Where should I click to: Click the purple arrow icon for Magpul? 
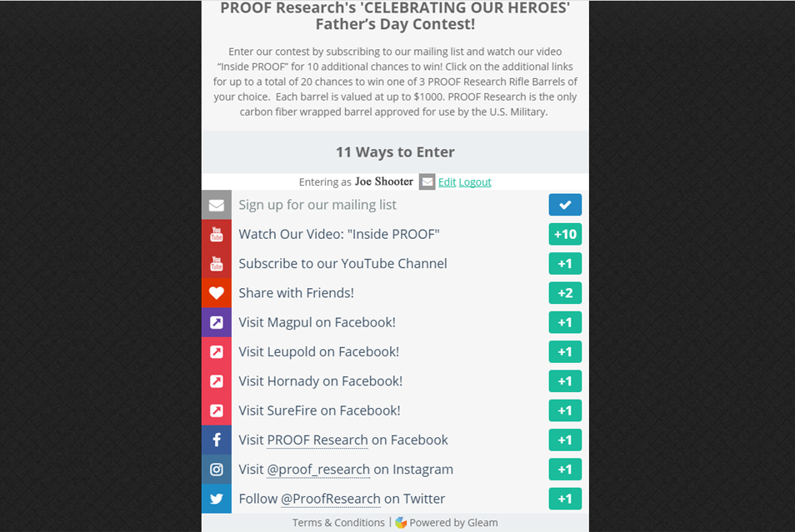click(217, 322)
